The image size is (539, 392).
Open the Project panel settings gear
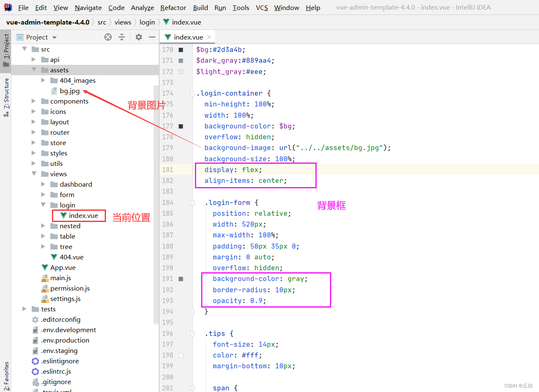139,37
